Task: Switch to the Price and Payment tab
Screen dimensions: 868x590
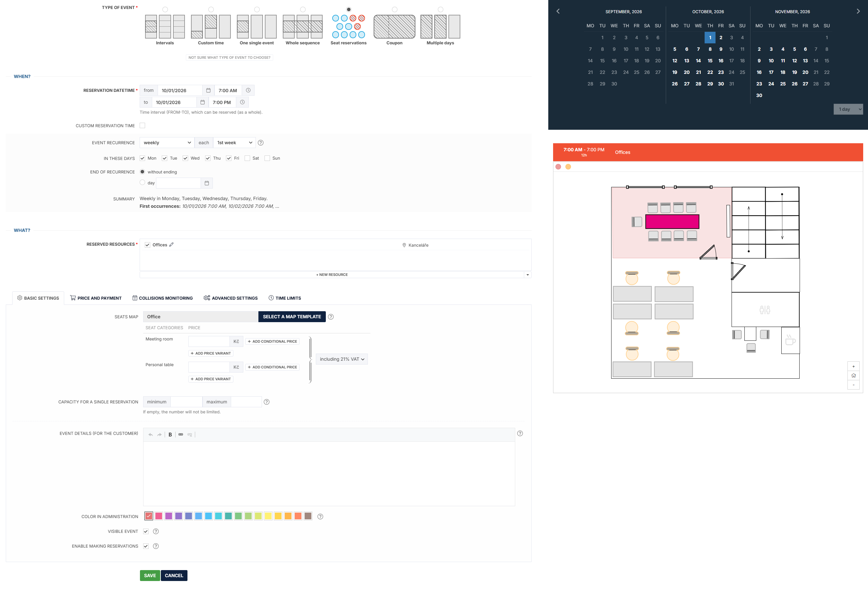Action: point(96,298)
